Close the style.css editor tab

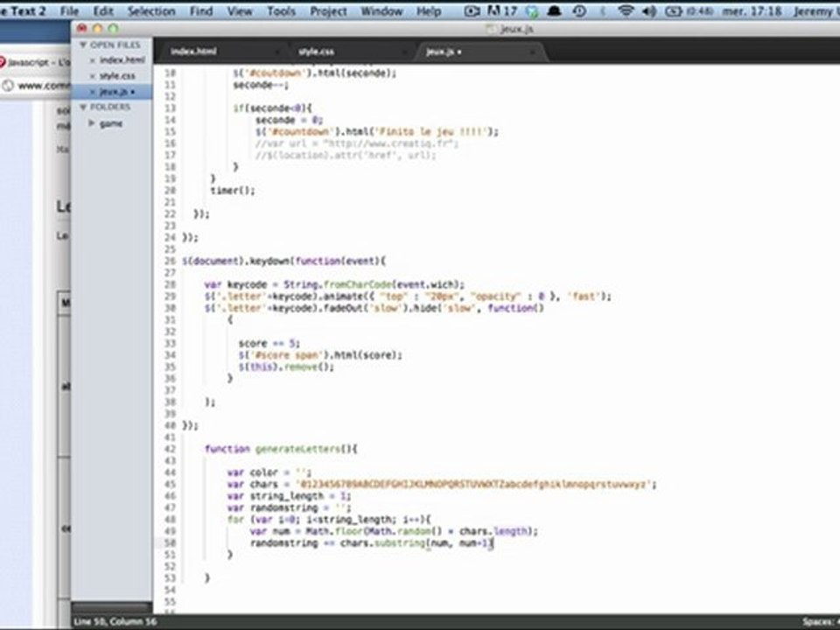pyautogui.click(x=404, y=52)
